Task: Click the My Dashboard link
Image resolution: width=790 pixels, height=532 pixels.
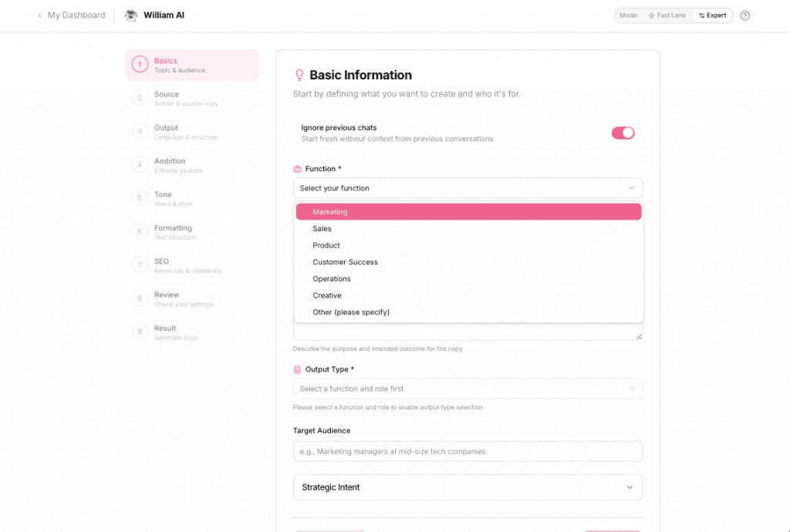Action: click(x=75, y=15)
